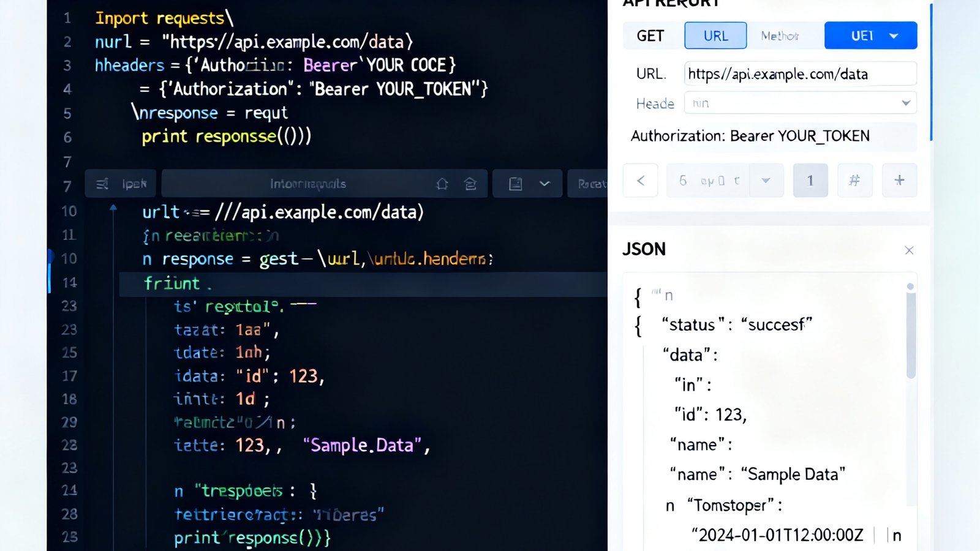The height and width of the screenshot is (551, 980).
Task: Click the Bearer YOUR_TOKEN line in code editor
Action: [314, 89]
